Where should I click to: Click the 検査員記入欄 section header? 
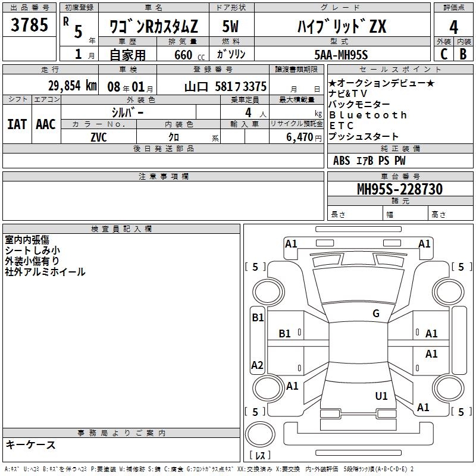pyautogui.click(x=121, y=228)
